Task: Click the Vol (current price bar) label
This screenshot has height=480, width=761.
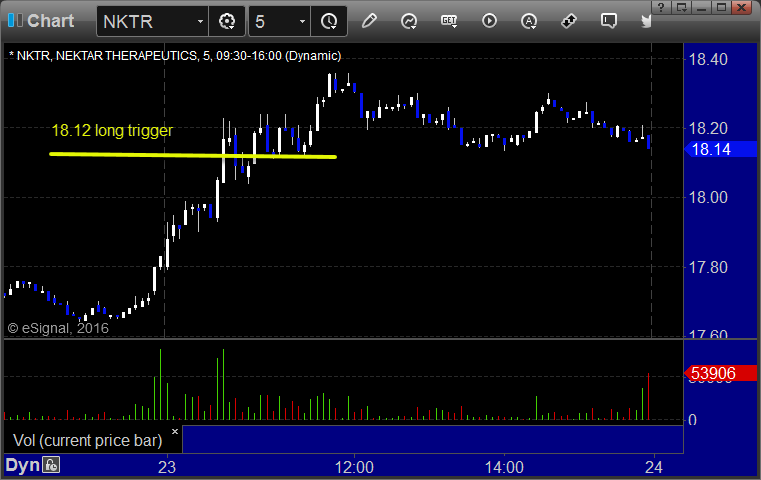Action: (x=87, y=440)
